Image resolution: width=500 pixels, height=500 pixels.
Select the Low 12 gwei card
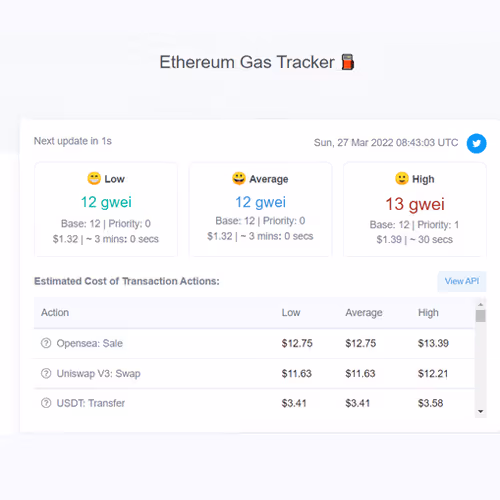pos(106,209)
